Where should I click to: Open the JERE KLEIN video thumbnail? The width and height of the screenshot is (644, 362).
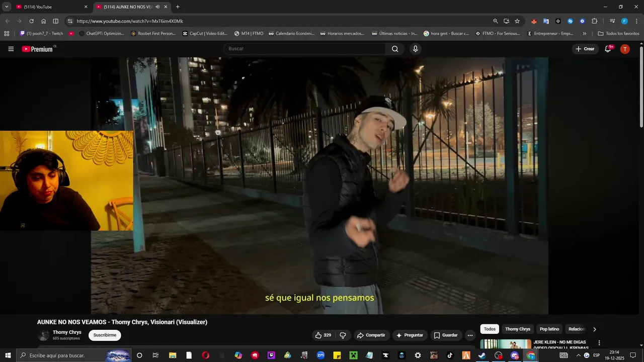coord(505,344)
